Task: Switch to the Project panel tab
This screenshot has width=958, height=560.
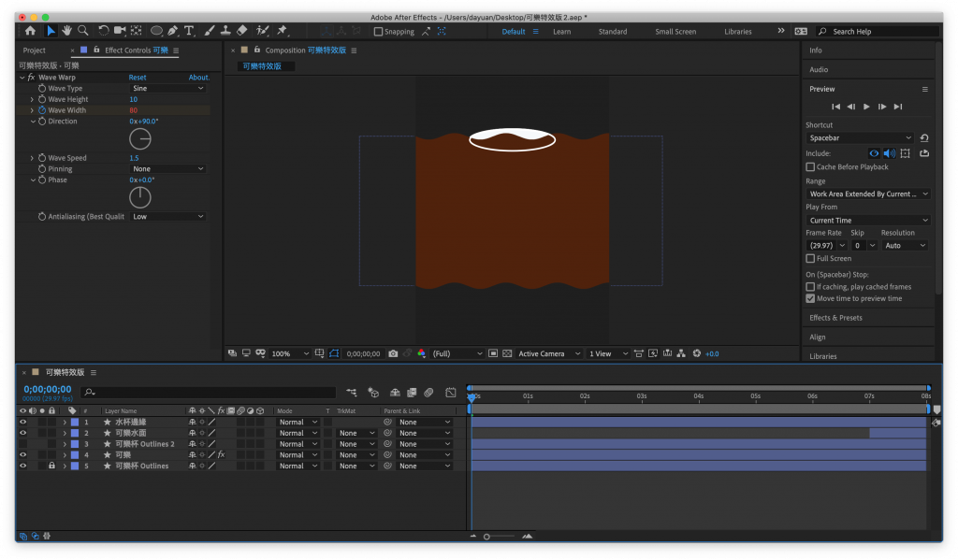Action: 35,50
